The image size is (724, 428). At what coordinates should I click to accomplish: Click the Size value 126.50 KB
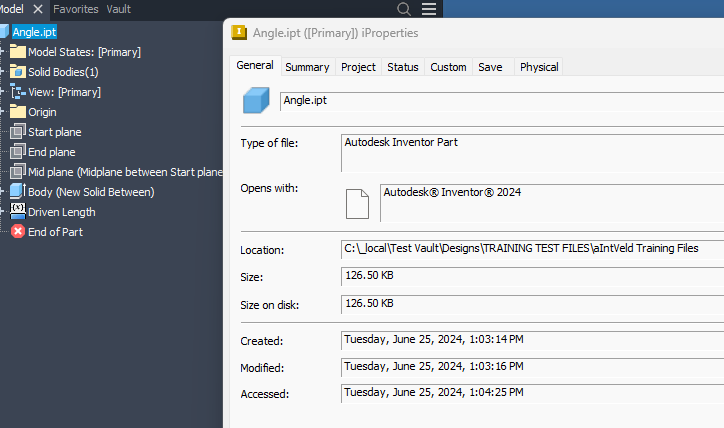pos(369,275)
